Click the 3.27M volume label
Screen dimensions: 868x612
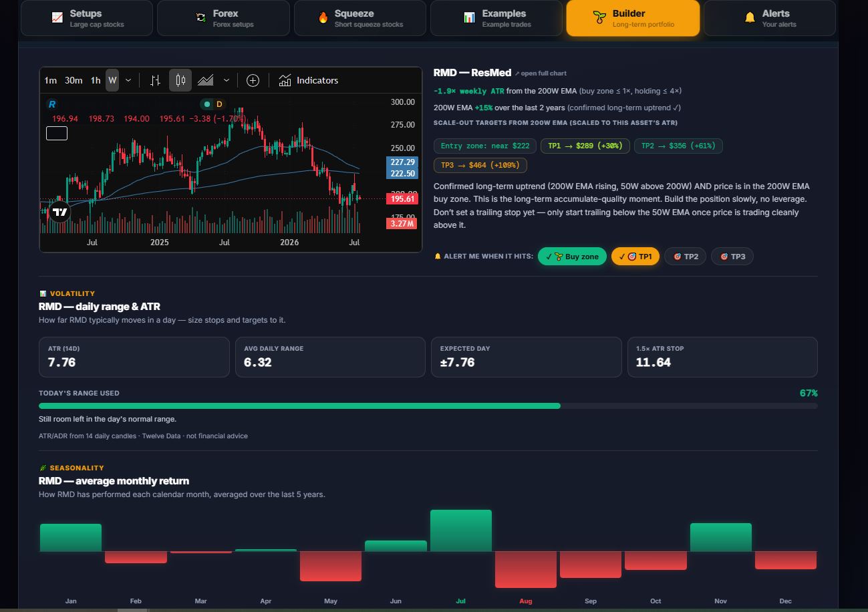pyautogui.click(x=402, y=224)
